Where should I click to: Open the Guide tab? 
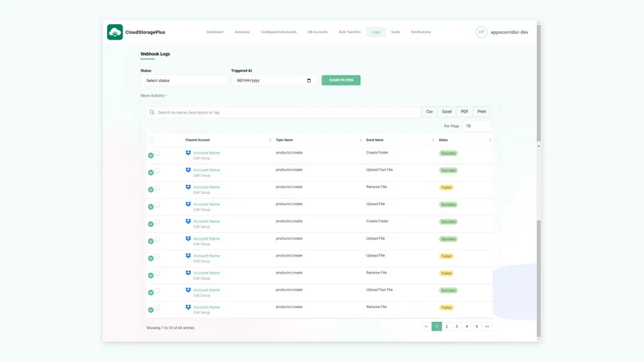395,32
